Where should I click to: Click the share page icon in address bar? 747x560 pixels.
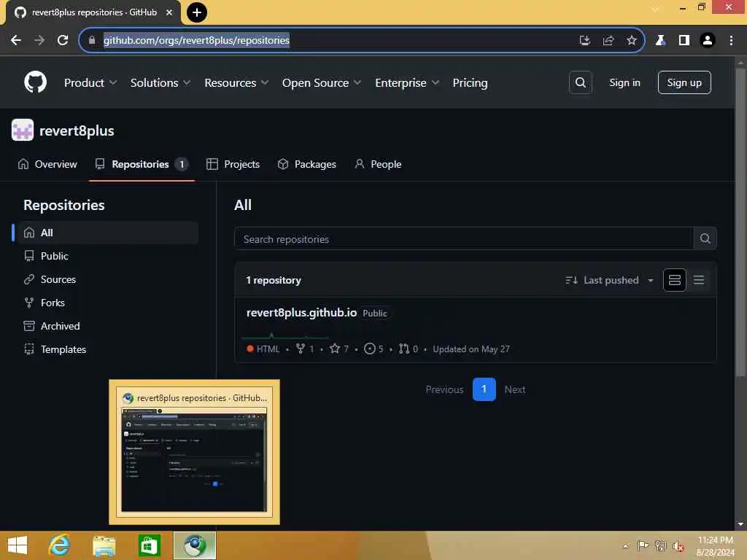click(608, 41)
